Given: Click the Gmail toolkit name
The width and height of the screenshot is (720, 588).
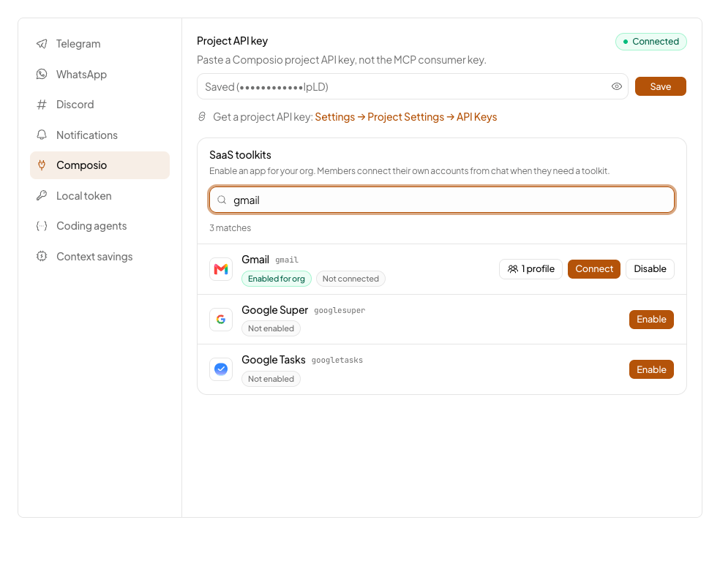Looking at the screenshot, I should click(x=255, y=260).
